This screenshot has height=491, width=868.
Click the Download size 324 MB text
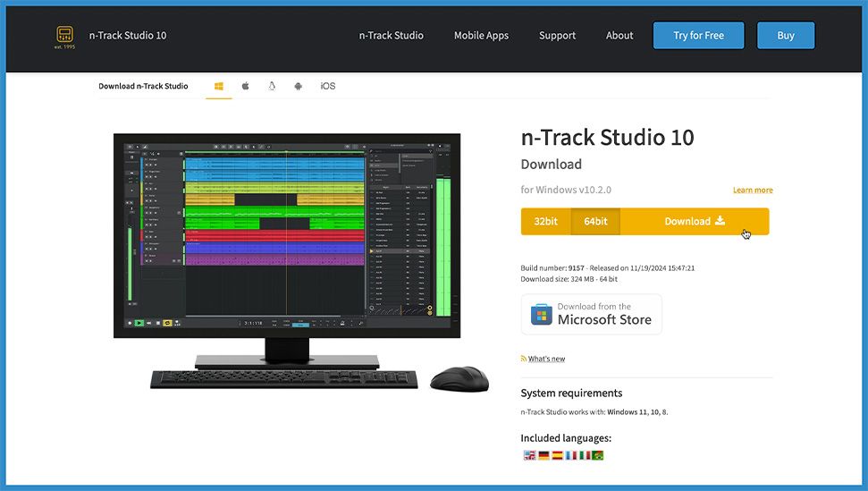click(x=569, y=279)
